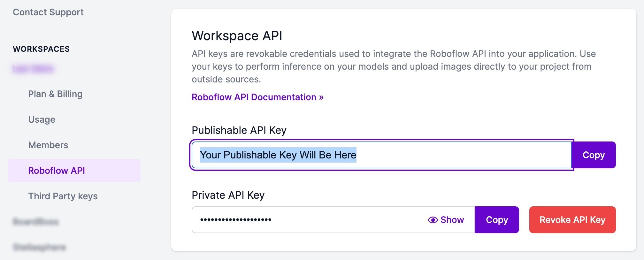Viewport: 644px width, 260px height.
Task: Select Roboflow API in the sidebar
Action: pyautogui.click(x=57, y=171)
